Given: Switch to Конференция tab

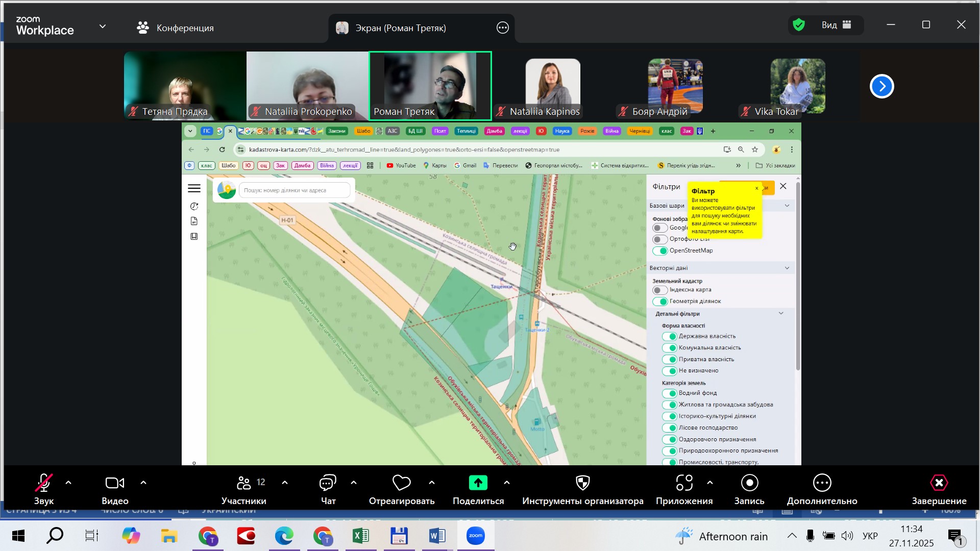Looking at the screenshot, I should [x=176, y=28].
